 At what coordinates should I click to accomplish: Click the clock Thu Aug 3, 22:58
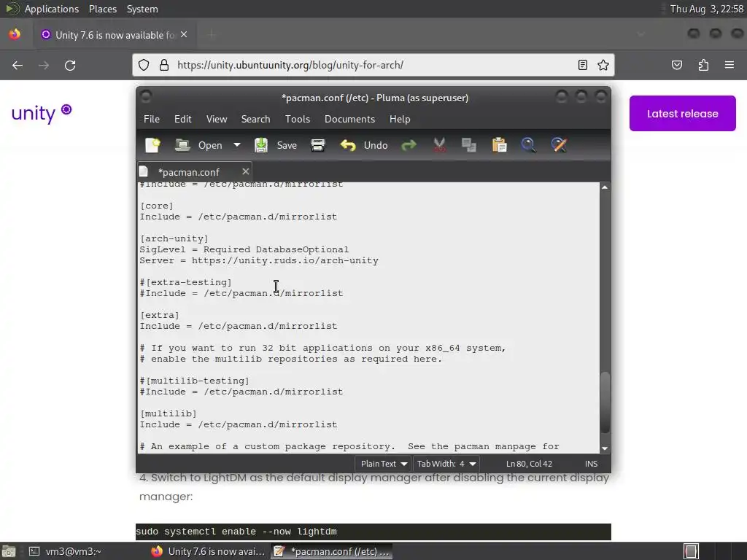pos(706,9)
